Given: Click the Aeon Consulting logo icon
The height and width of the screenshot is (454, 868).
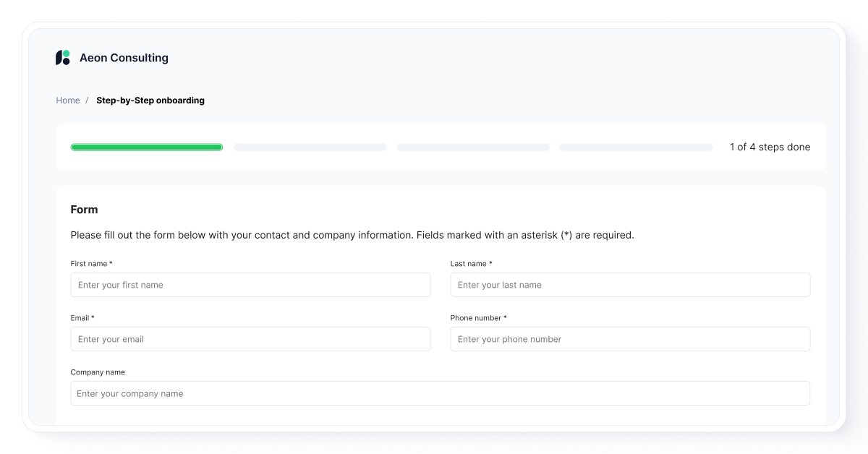Looking at the screenshot, I should coord(61,57).
